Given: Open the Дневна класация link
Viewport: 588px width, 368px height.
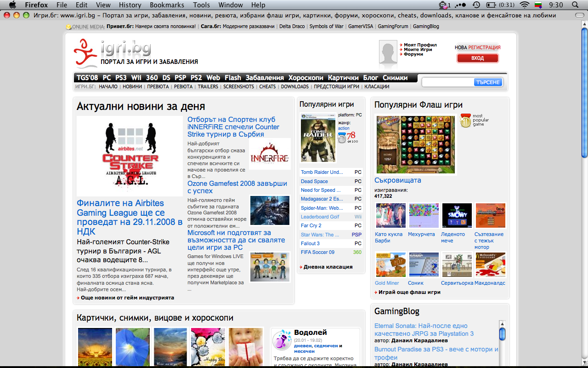Looking at the screenshot, I should coord(328,267).
